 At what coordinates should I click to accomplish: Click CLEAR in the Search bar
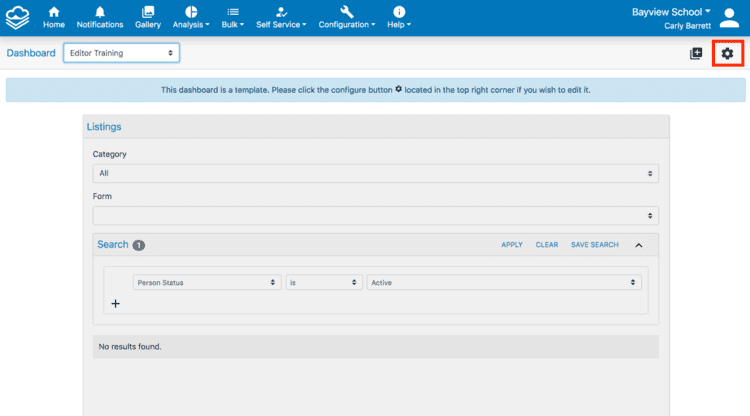click(x=547, y=245)
